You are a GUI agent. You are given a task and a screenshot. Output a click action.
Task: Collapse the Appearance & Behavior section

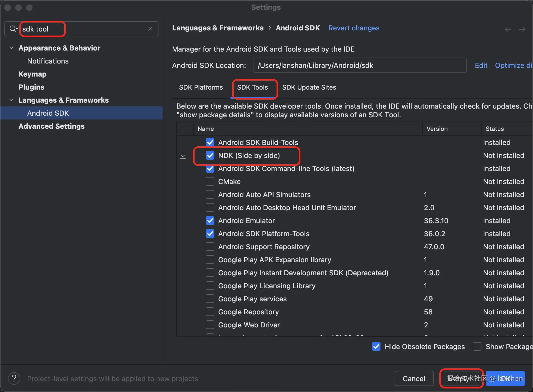point(11,48)
